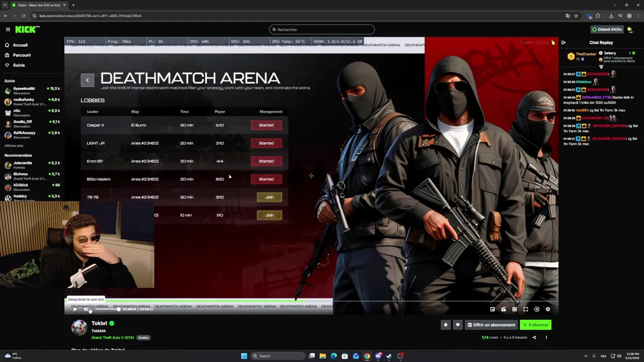
Task: Seek on the video progress bar
Action: click(x=311, y=301)
